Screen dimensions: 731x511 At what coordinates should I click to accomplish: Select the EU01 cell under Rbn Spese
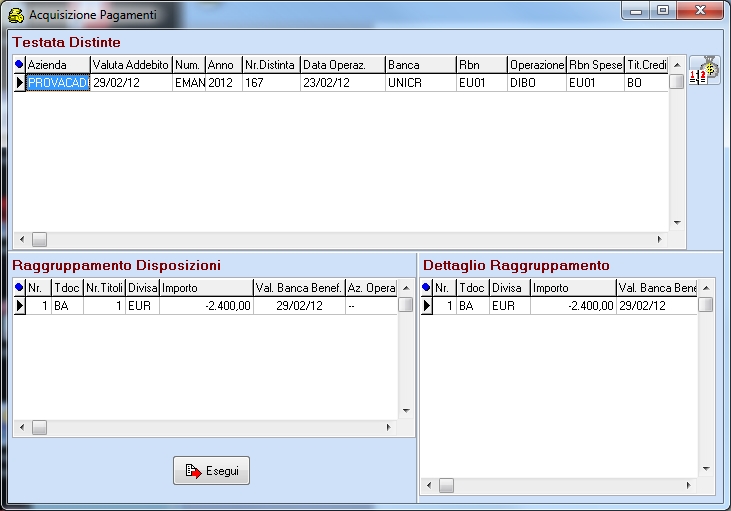click(x=595, y=83)
